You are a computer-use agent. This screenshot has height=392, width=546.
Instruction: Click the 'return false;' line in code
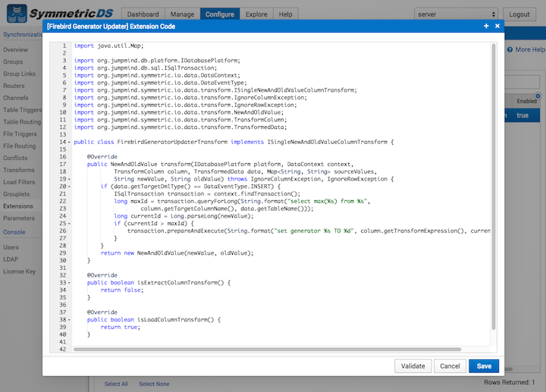(122, 290)
